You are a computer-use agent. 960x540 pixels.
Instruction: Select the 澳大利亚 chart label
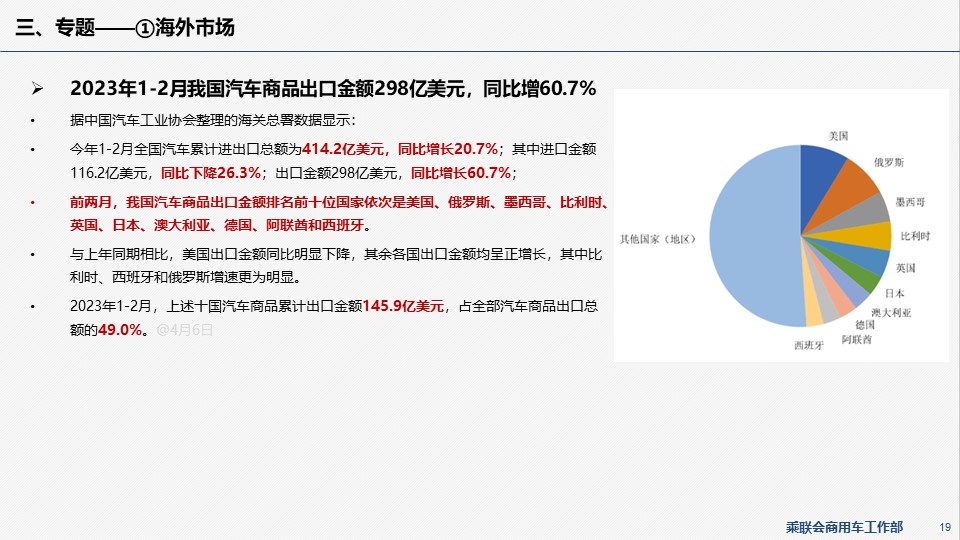pyautogui.click(x=891, y=313)
